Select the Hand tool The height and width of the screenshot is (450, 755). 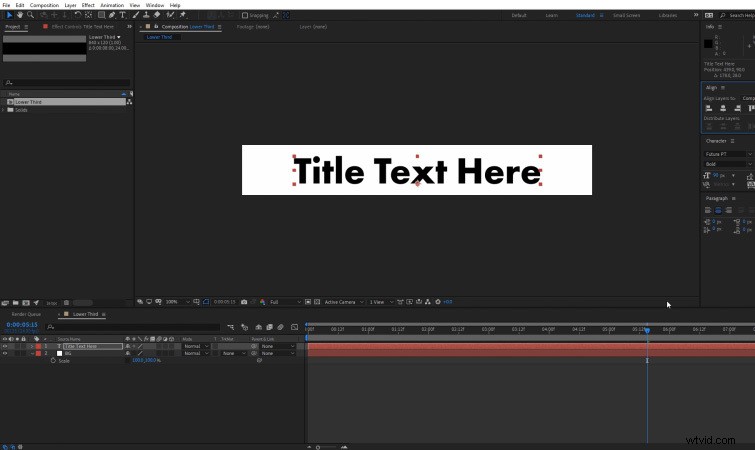(20, 15)
